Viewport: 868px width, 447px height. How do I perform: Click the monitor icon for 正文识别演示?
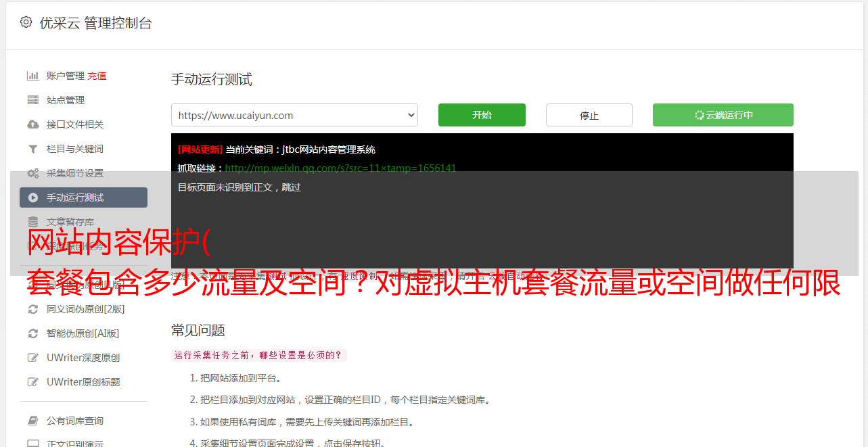pos(32,444)
